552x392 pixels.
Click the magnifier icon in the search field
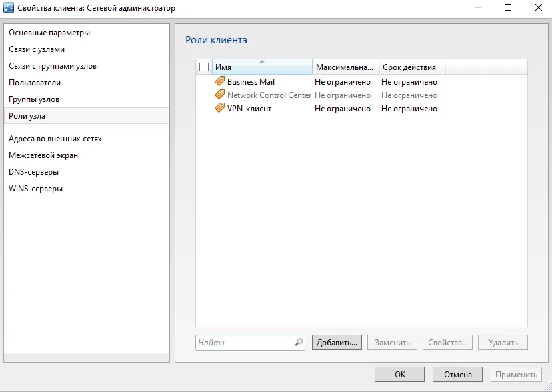click(299, 343)
